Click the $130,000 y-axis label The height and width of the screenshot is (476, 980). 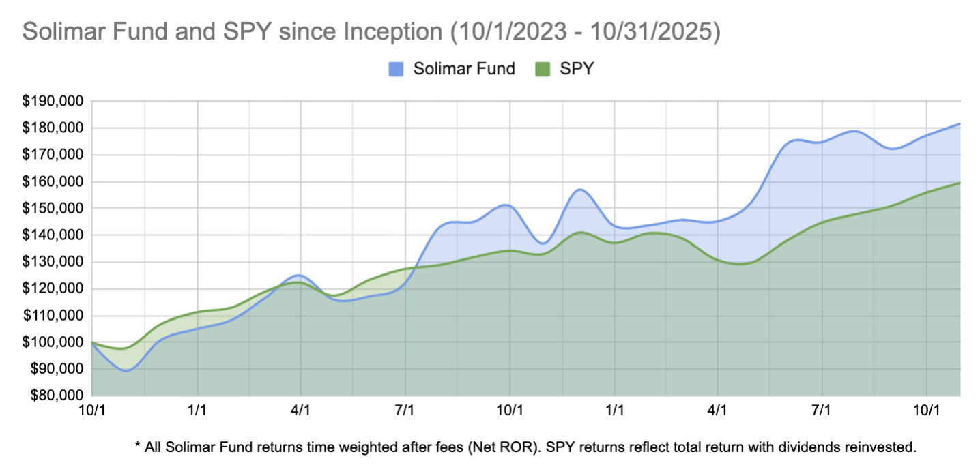pos(53,262)
